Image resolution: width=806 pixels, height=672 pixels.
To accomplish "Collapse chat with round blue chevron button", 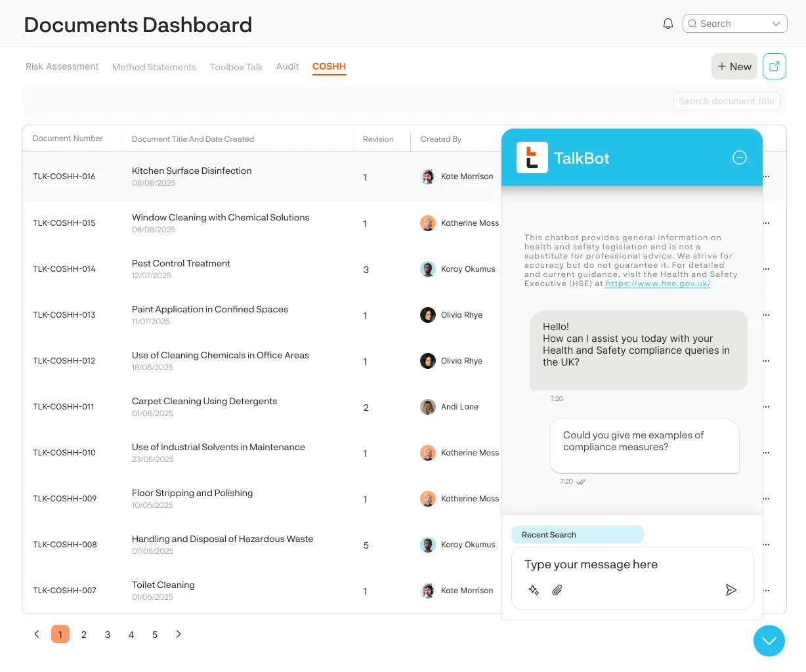I will click(x=769, y=640).
